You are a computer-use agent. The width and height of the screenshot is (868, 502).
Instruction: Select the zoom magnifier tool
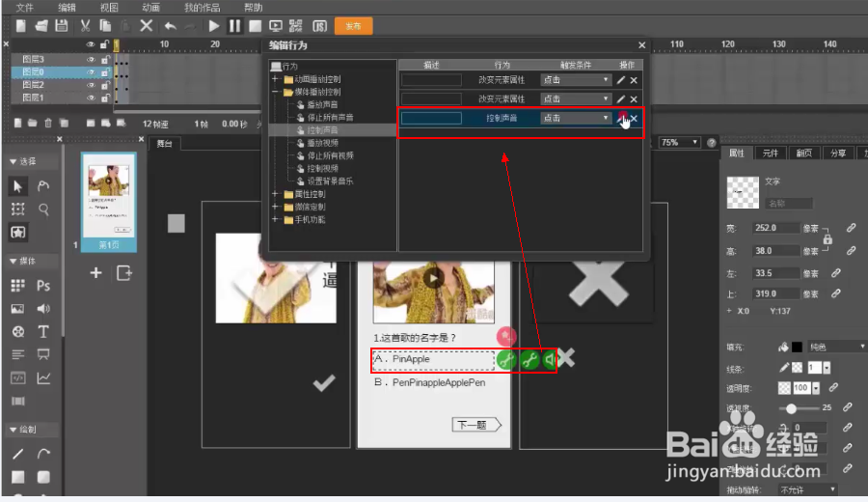point(43,209)
